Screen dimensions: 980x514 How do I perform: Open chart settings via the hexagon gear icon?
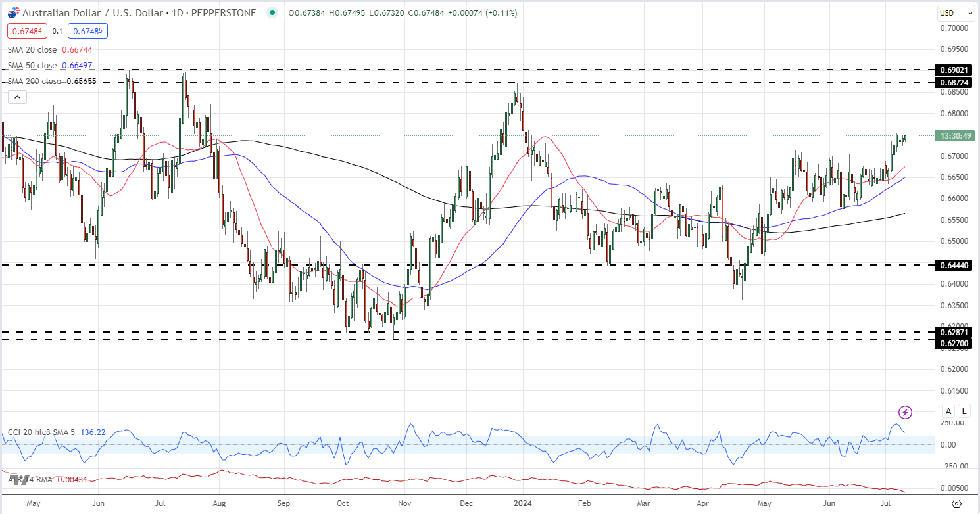(956, 503)
